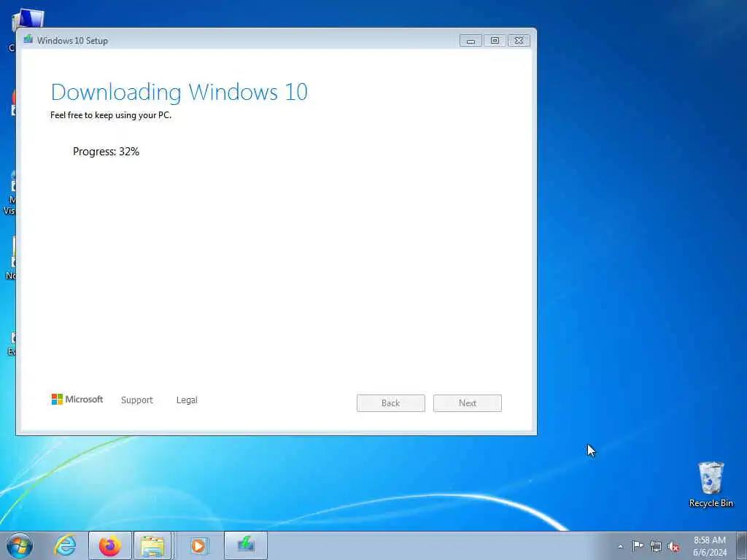Click the 'Windows 10 Setup' title text
Viewport: 747px width, 560px height.
pos(72,41)
